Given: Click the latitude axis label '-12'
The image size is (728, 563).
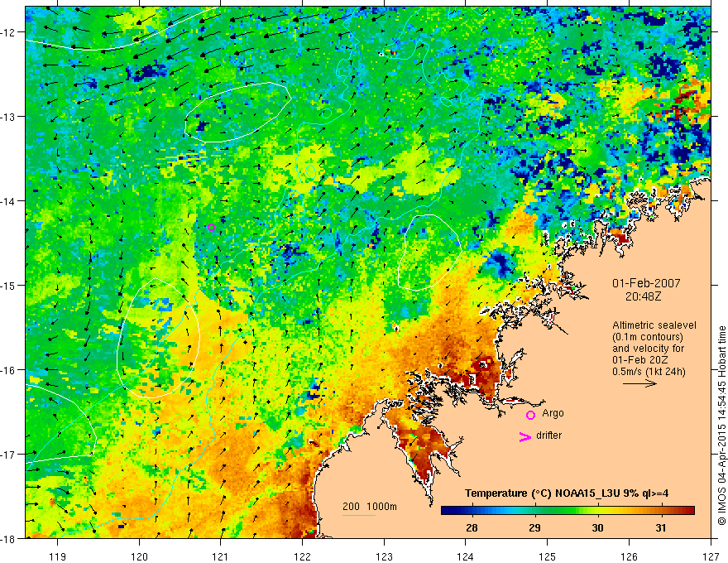Looking at the screenshot, I should click(9, 32).
